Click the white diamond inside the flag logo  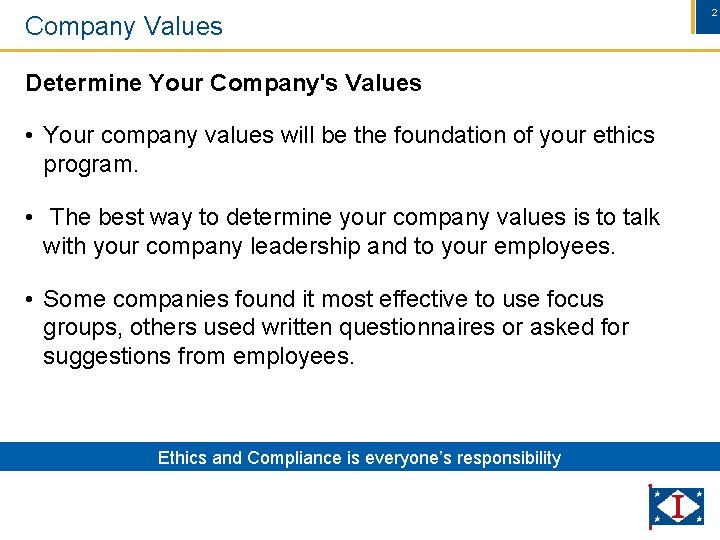point(678,506)
